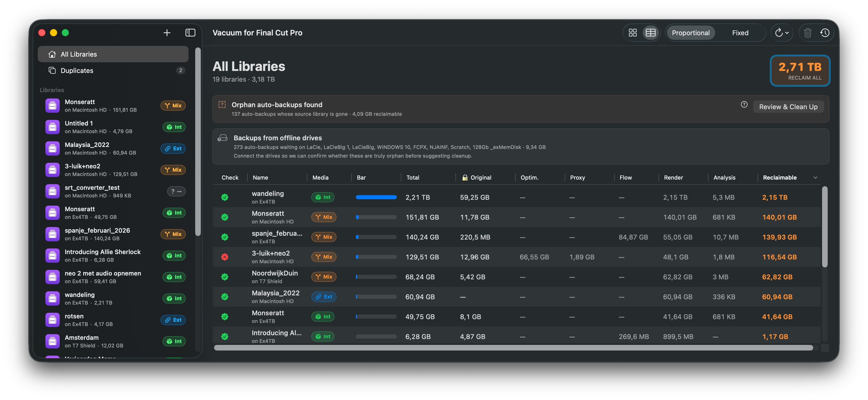Click Mix badge on sidebar Monseratt Macintosh HD
This screenshot has height=400, width=868.
point(173,105)
